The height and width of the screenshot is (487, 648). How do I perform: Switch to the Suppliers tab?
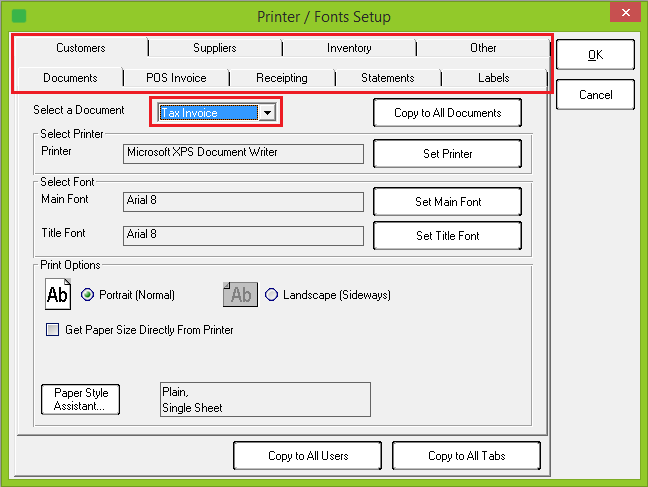point(214,48)
